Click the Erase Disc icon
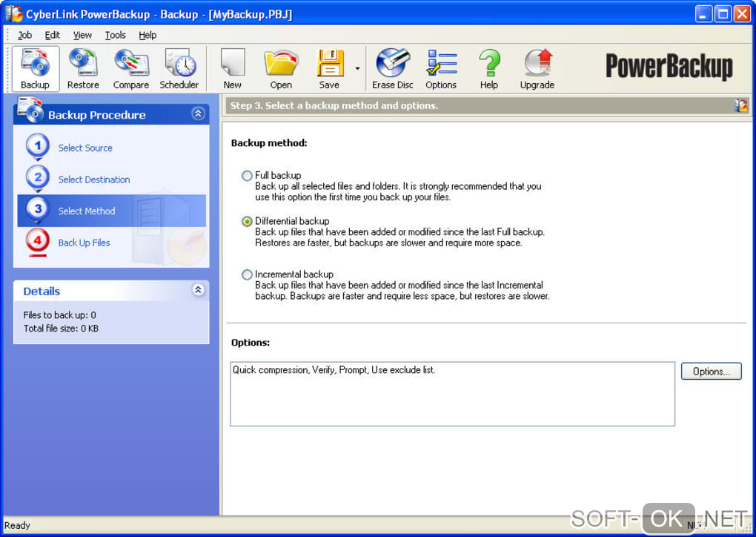Screen dimensions: 756x537 click(393, 69)
